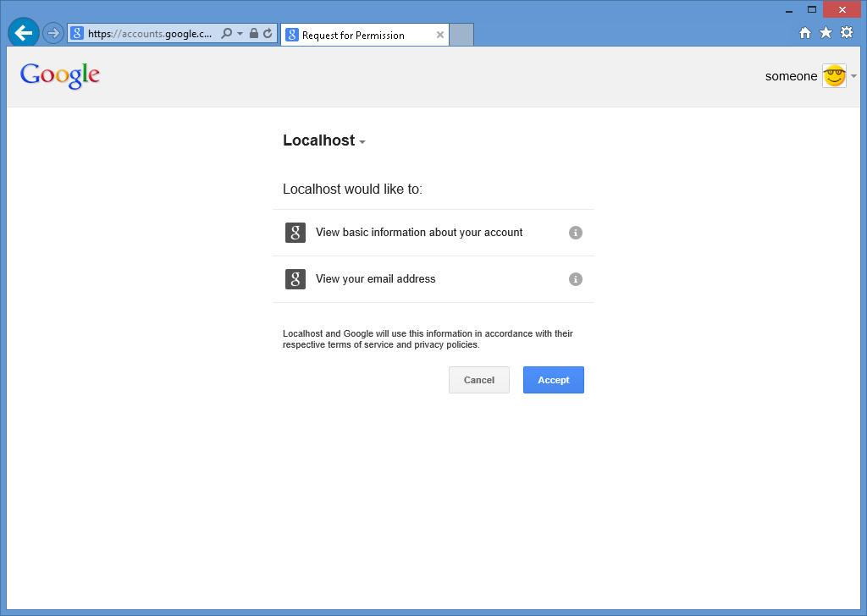This screenshot has height=616, width=867.
Task: Click the lock icon in the address bar
Action: pos(253,33)
